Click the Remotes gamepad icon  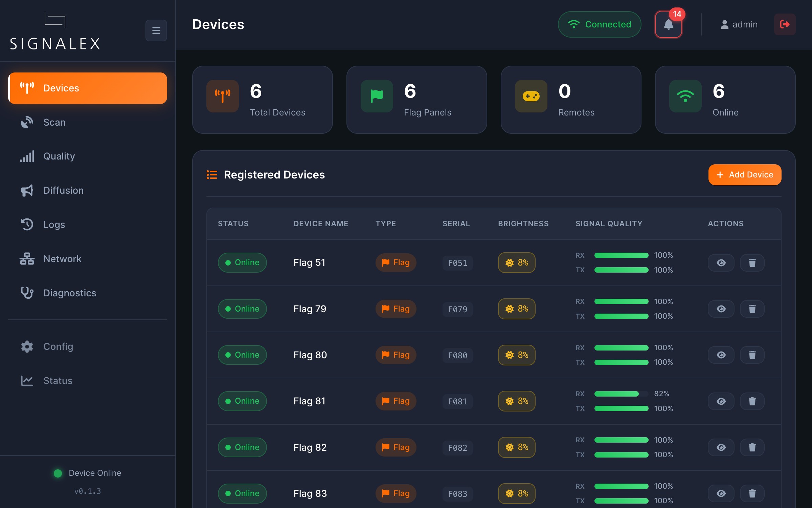point(531,96)
